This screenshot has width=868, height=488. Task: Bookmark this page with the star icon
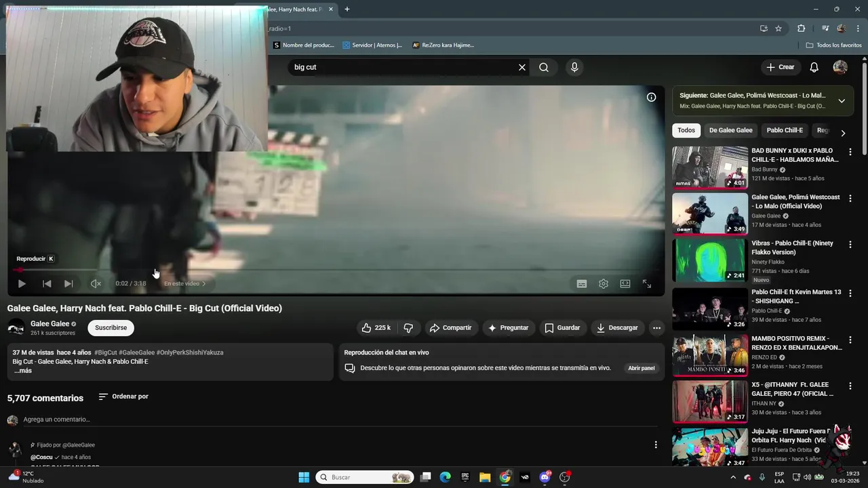tap(778, 28)
